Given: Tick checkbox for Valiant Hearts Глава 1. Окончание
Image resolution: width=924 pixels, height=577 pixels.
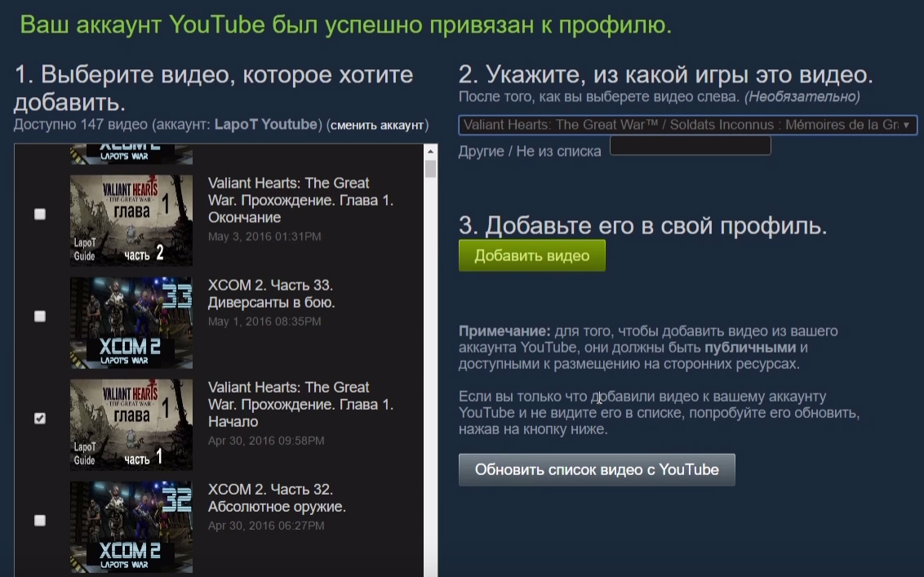Looking at the screenshot, I should (x=39, y=214).
